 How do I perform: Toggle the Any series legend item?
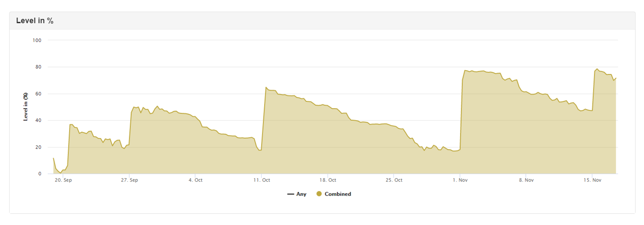click(297, 194)
